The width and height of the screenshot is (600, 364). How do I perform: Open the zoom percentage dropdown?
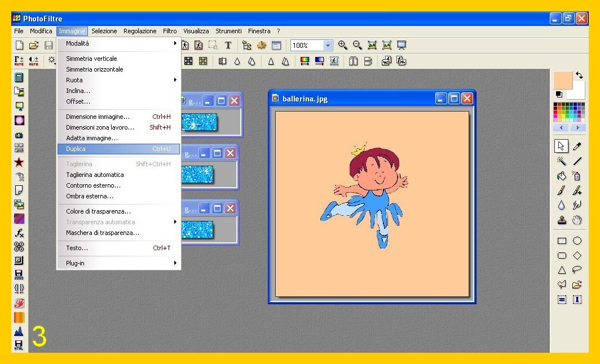[x=328, y=46]
